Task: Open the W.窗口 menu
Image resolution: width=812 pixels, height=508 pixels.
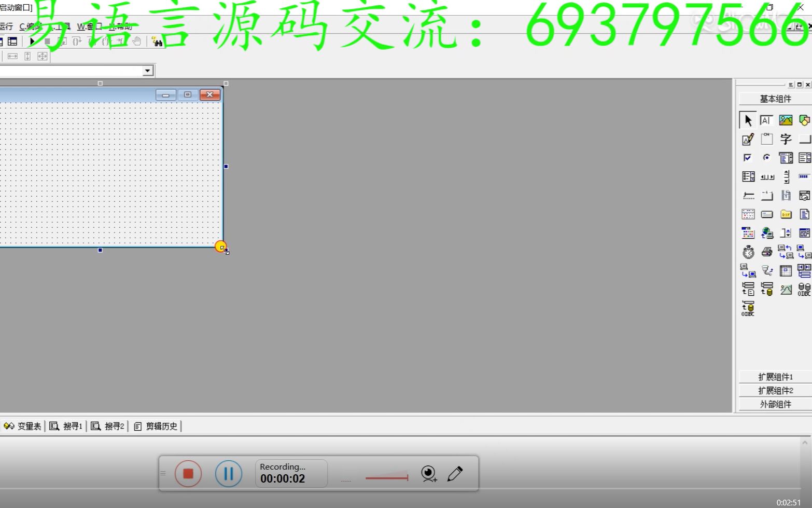Action: coord(89,26)
